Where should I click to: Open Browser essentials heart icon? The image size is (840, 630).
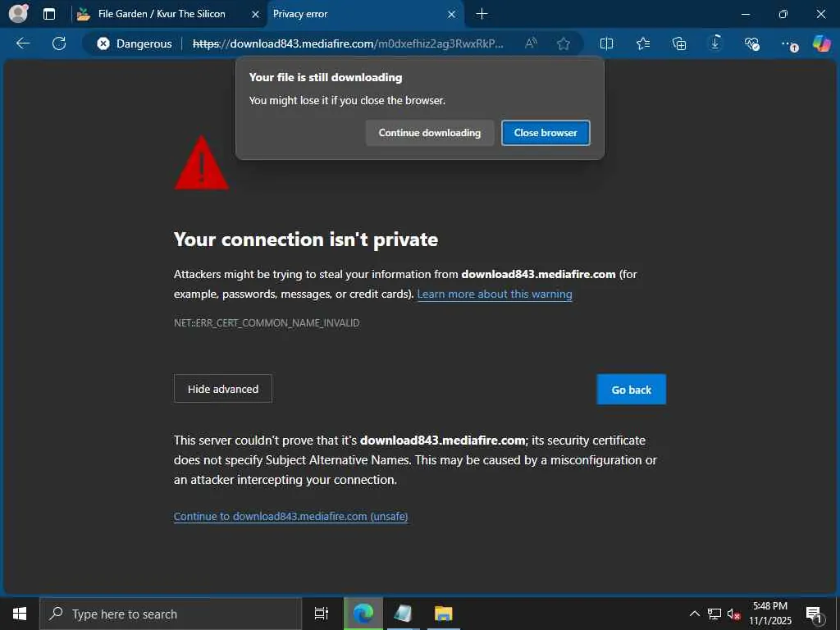click(751, 43)
